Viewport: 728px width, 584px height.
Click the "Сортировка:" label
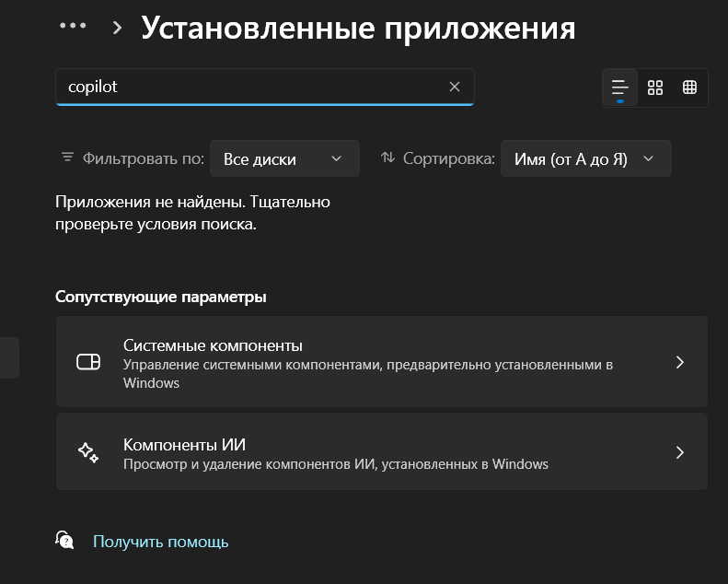[x=449, y=158]
